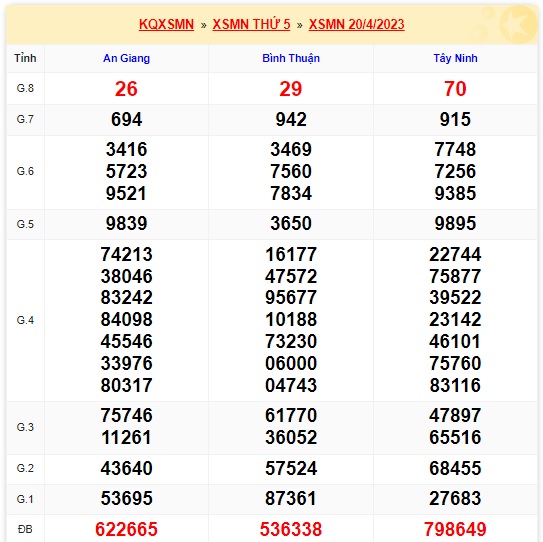The height and width of the screenshot is (542, 543).
Task: Click G.6 result 9521
Action: 126,193
